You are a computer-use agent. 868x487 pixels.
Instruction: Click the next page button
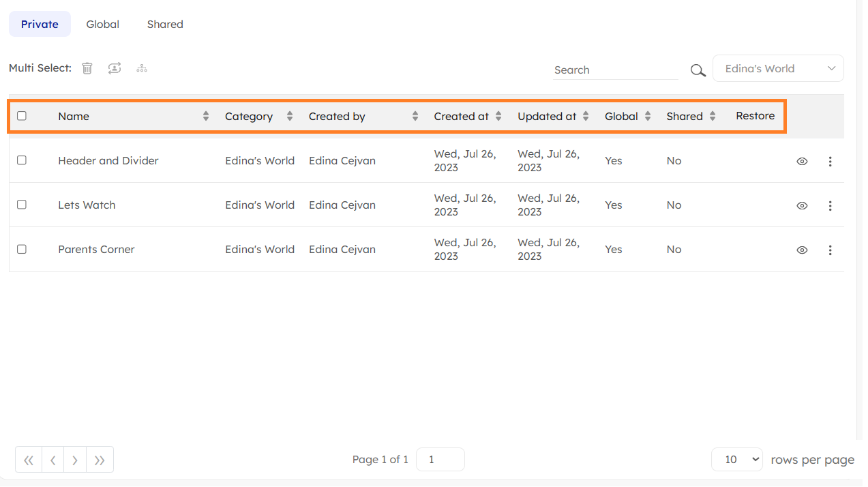(x=75, y=460)
